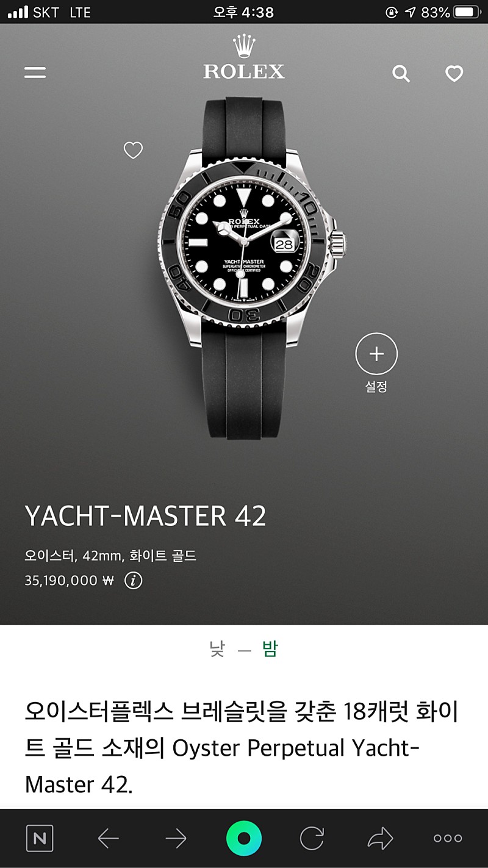Switch to 밤 night view
The height and width of the screenshot is (868, 488).
pyautogui.click(x=270, y=649)
